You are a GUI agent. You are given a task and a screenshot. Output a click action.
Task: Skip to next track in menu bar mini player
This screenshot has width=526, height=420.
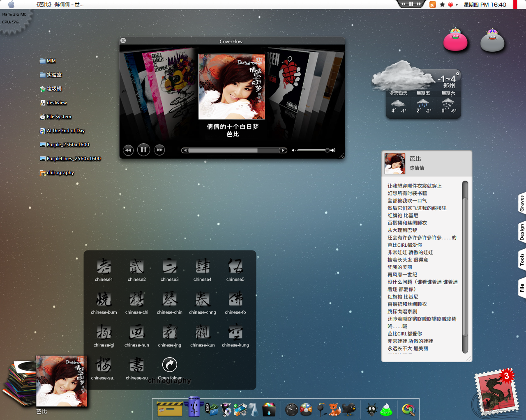pyautogui.click(x=419, y=4)
